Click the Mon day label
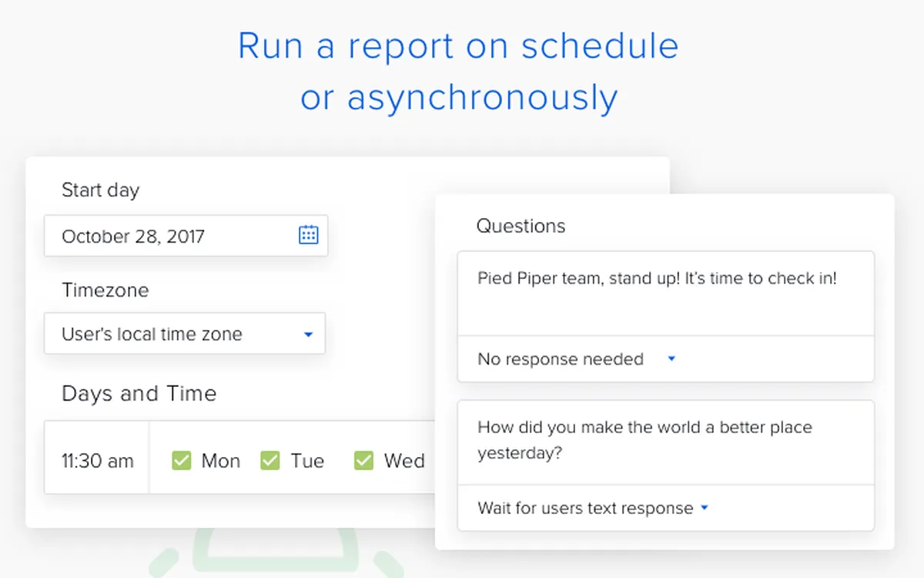The image size is (924, 578). [221, 461]
